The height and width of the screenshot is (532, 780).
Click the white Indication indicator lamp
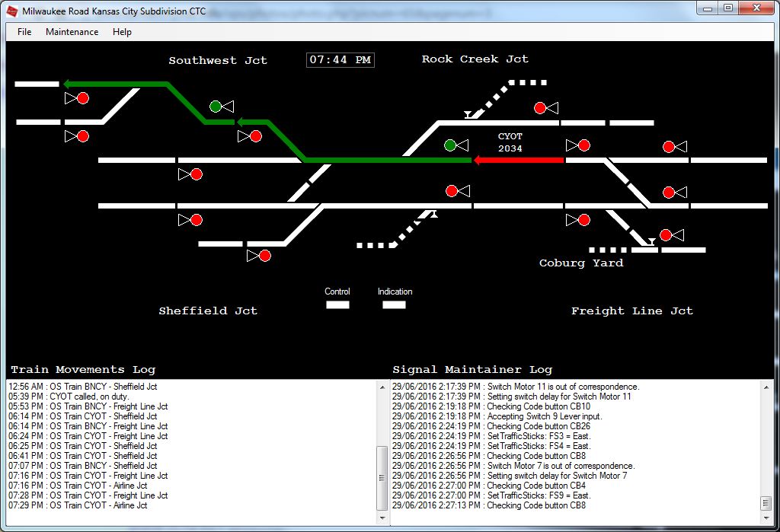(394, 304)
